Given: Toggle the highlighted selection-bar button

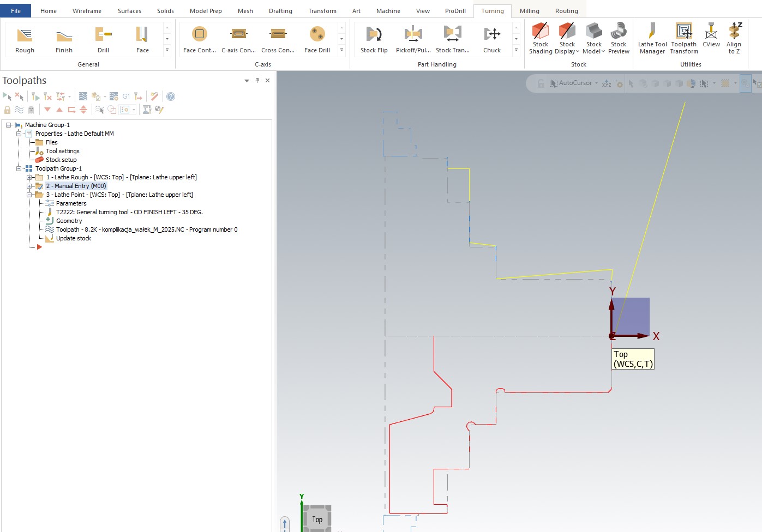Looking at the screenshot, I should (x=745, y=83).
